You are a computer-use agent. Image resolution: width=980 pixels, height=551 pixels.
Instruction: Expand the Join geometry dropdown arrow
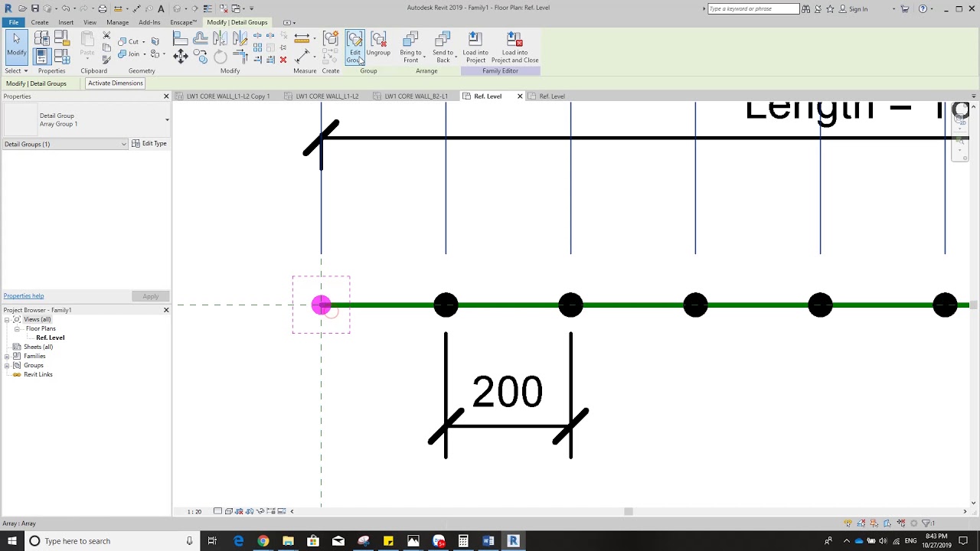click(144, 54)
